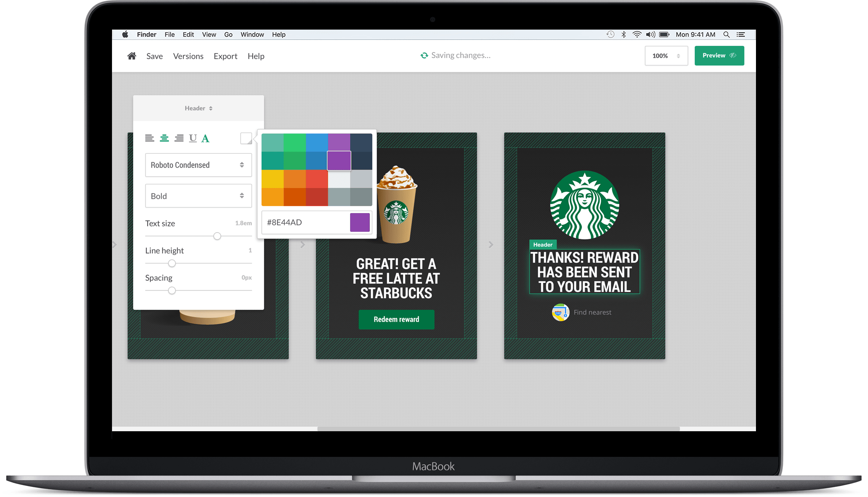
Task: Pick the yellow color swatch
Action: point(273,179)
